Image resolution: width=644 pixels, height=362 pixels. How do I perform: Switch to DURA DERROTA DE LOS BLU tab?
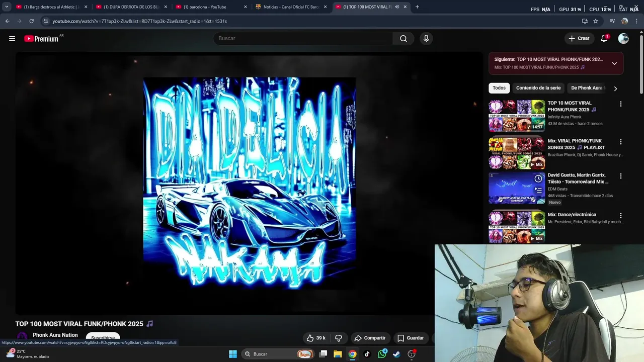pyautogui.click(x=131, y=7)
